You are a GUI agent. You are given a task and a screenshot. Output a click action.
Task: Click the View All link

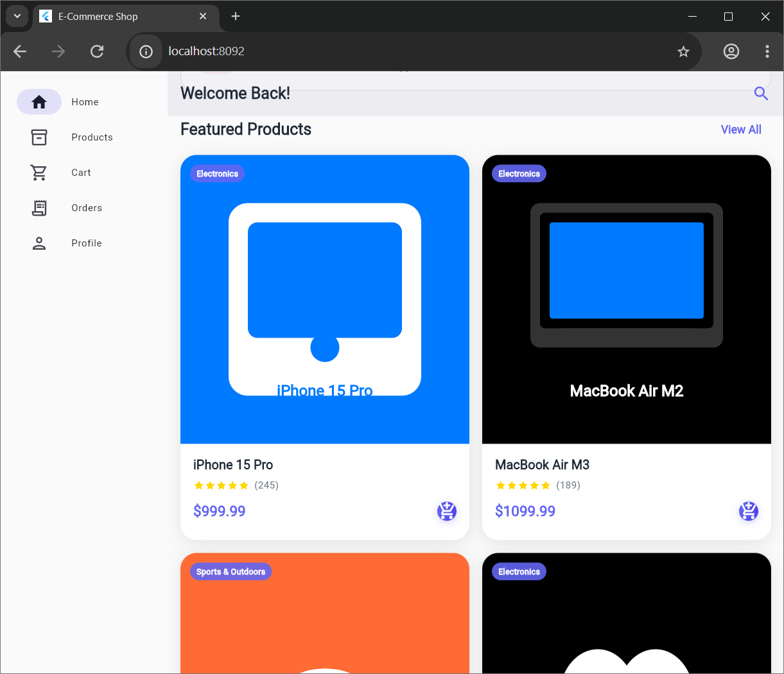[x=741, y=129]
